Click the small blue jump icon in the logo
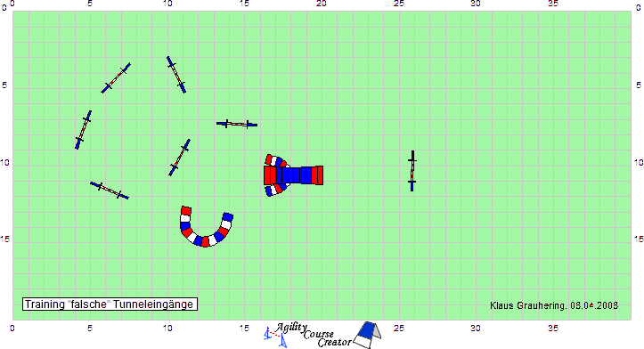This screenshot has height=349, width=644. tap(275, 337)
